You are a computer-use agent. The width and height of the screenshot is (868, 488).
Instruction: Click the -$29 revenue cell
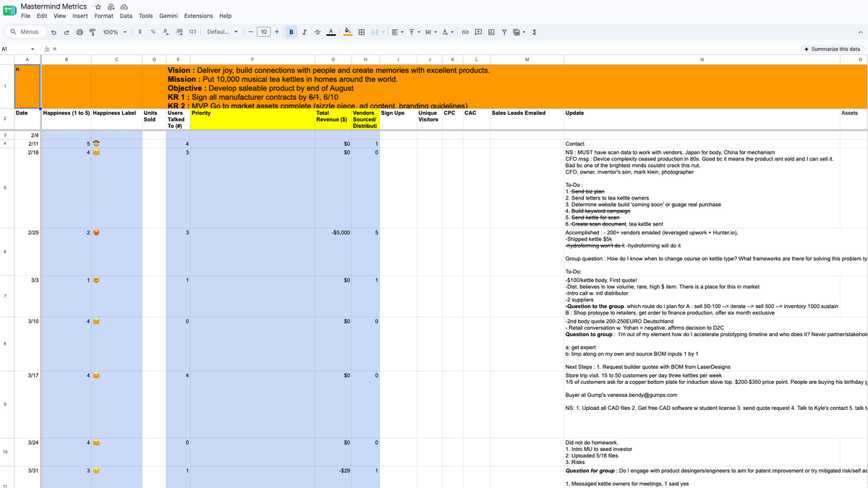(x=333, y=477)
